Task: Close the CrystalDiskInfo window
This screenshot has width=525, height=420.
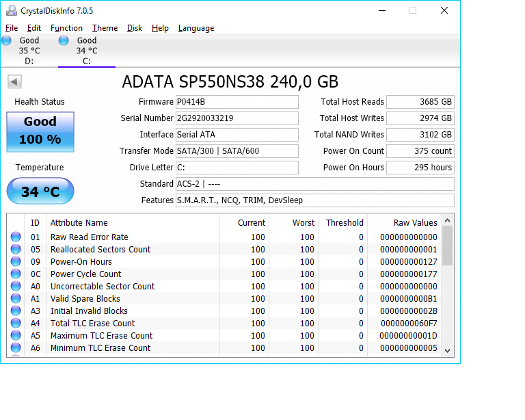Action: point(444,11)
